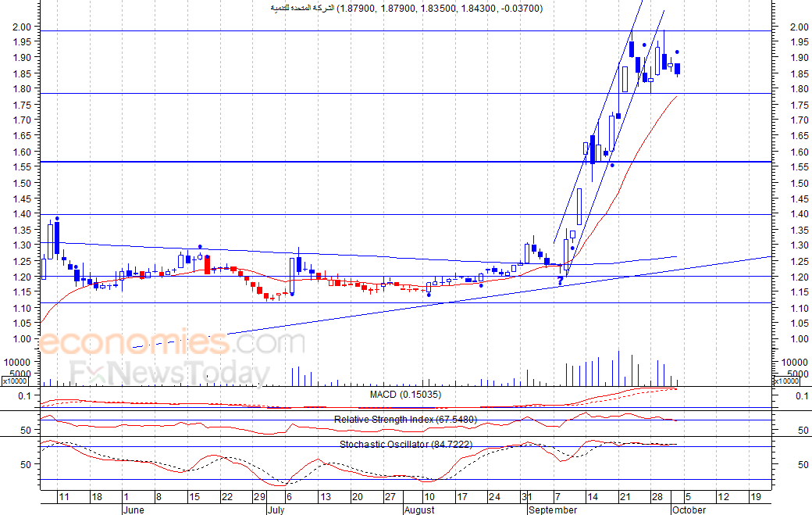The image size is (812, 515).
Task: Click date label 22 on time axis
Action: [227, 497]
